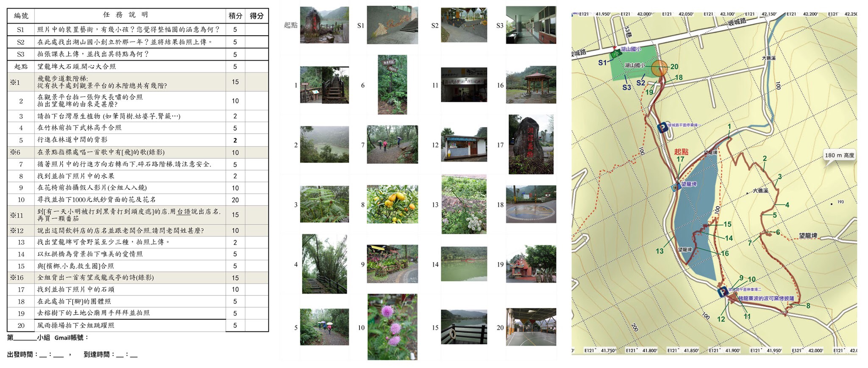Open photo 9 of flower chairs by road
This screenshot has width=868, height=368.
pyautogui.click(x=392, y=264)
